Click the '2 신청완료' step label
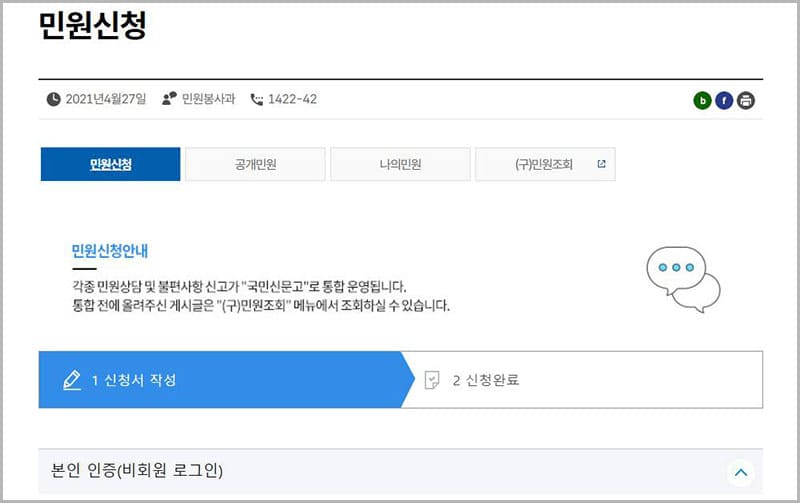Screen dimensions: 800x503 486,380
